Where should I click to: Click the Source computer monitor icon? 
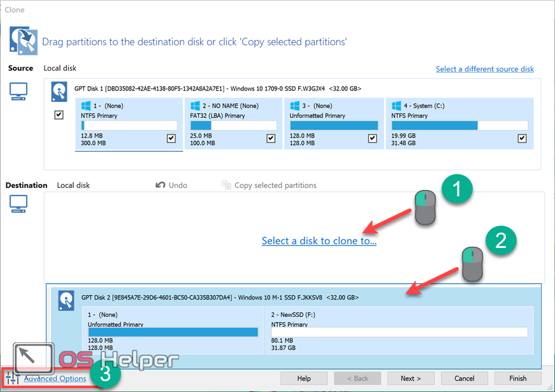18,91
